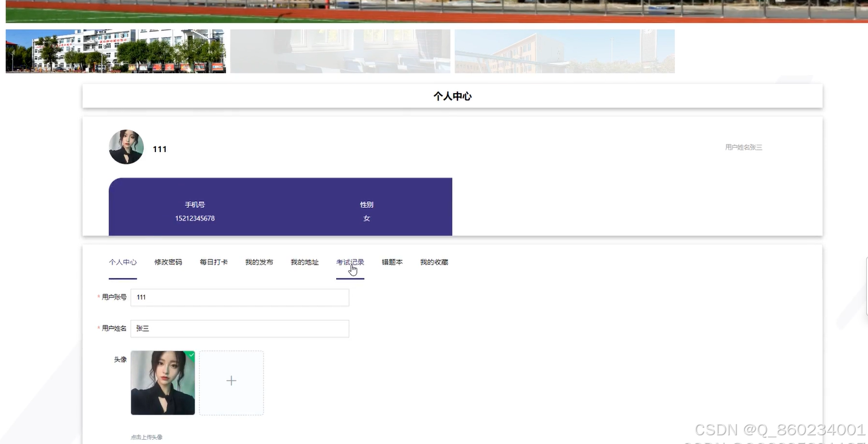Click the username 111 beside the avatar
Viewport: 868px width, 444px height.
[x=160, y=149]
